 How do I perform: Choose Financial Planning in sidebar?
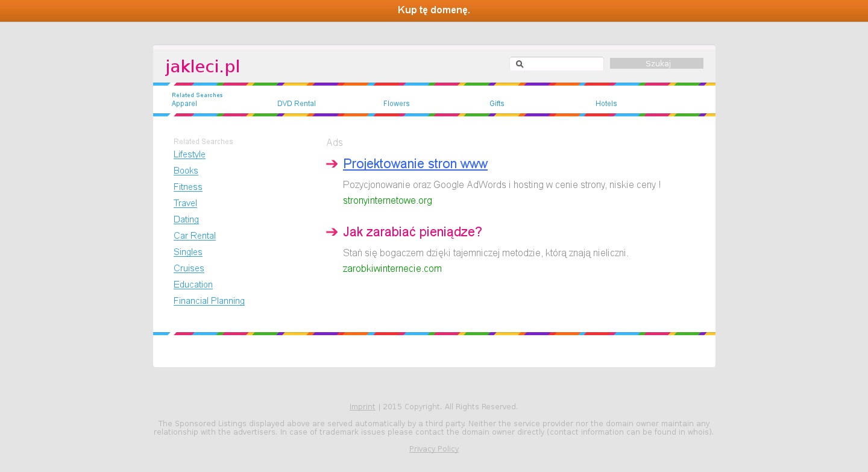209,301
